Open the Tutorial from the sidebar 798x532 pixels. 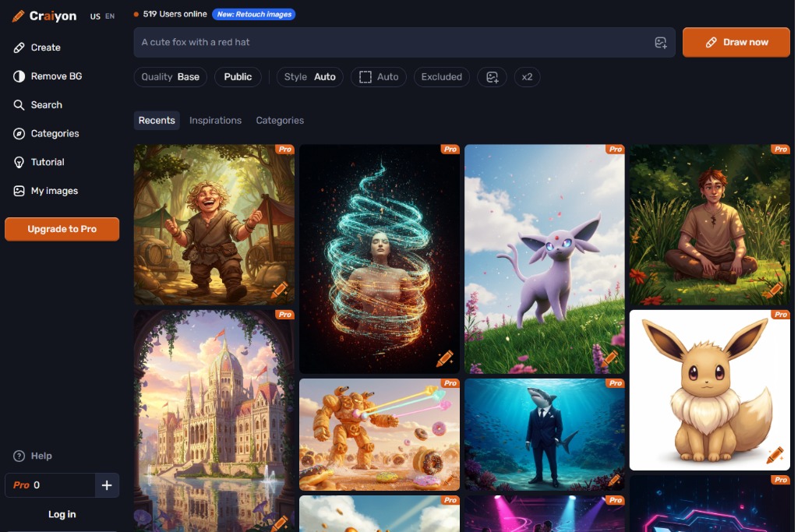[x=47, y=162]
